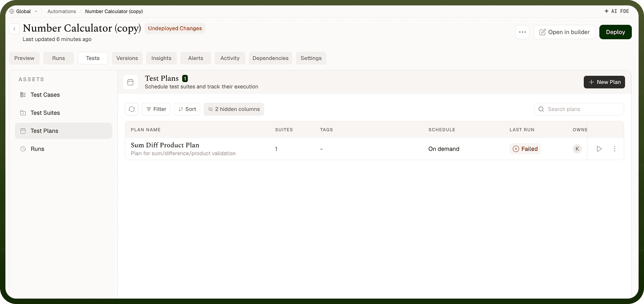Select Test Suites in the assets sidebar
Image resolution: width=644 pixels, height=304 pixels.
[64, 113]
